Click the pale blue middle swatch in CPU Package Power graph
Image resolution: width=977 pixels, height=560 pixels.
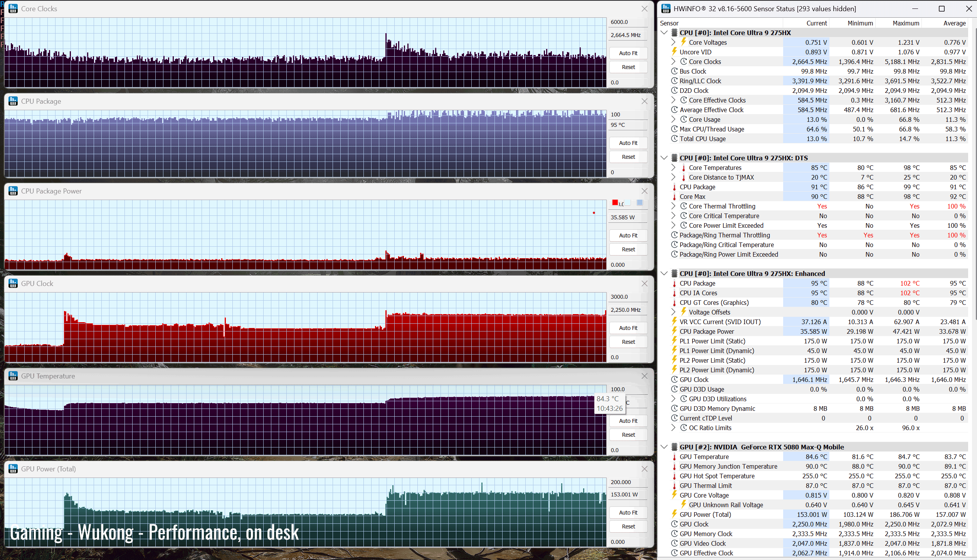pyautogui.click(x=628, y=203)
